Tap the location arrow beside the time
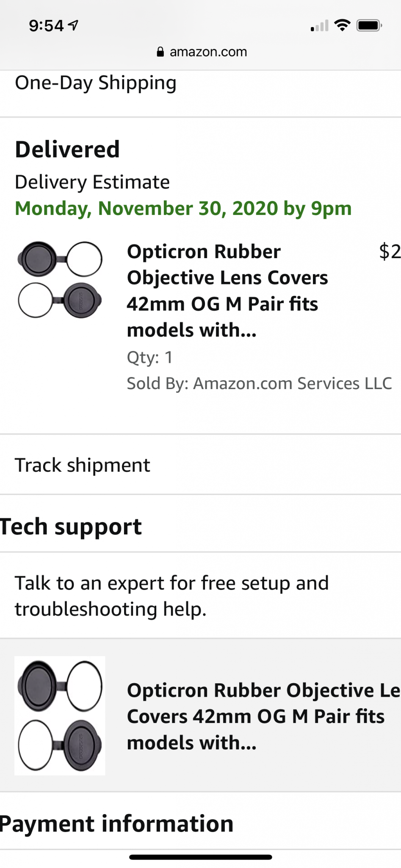Image resolution: width=401 pixels, height=868 pixels. [73, 25]
